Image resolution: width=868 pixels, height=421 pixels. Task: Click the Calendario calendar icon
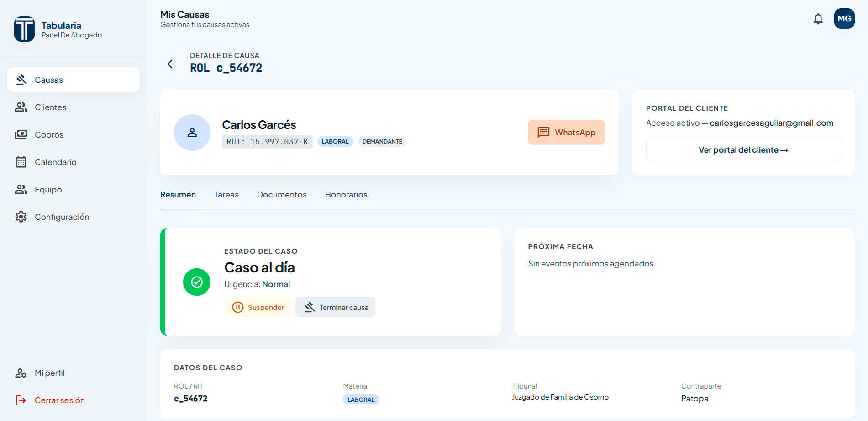(21, 162)
